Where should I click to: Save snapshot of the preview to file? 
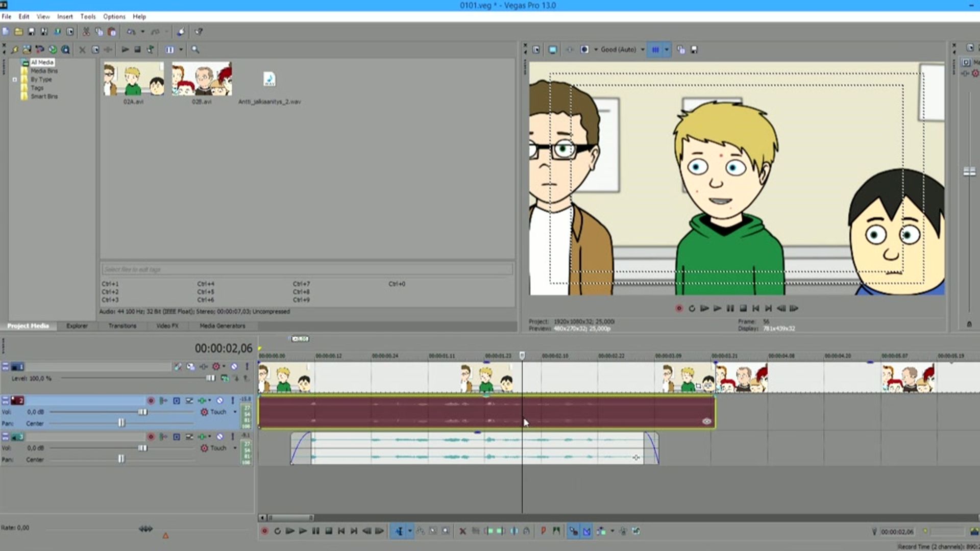point(694,49)
